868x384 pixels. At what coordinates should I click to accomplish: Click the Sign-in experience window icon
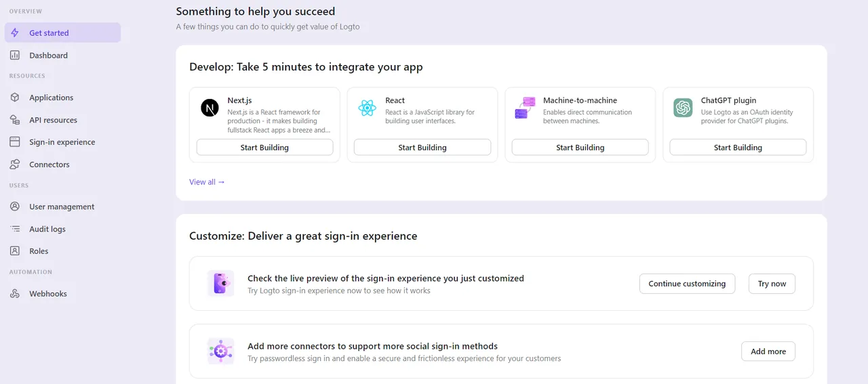(15, 142)
